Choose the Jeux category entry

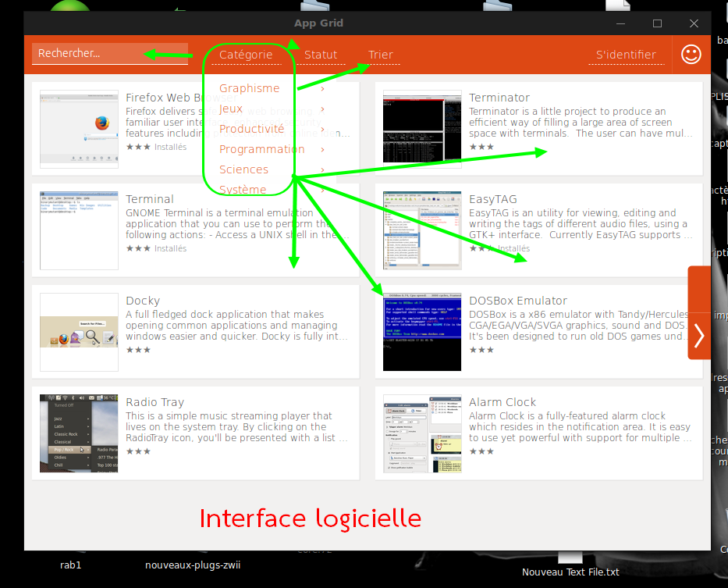(x=231, y=109)
